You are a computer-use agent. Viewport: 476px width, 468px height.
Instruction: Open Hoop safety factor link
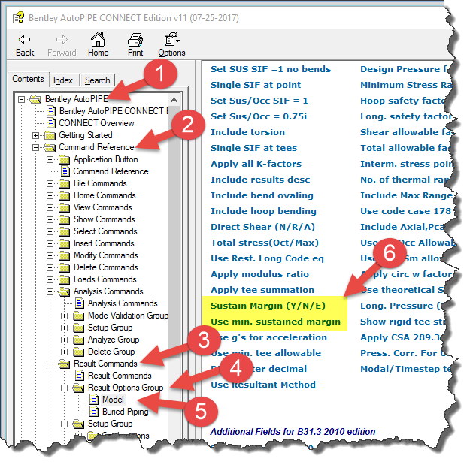(404, 101)
